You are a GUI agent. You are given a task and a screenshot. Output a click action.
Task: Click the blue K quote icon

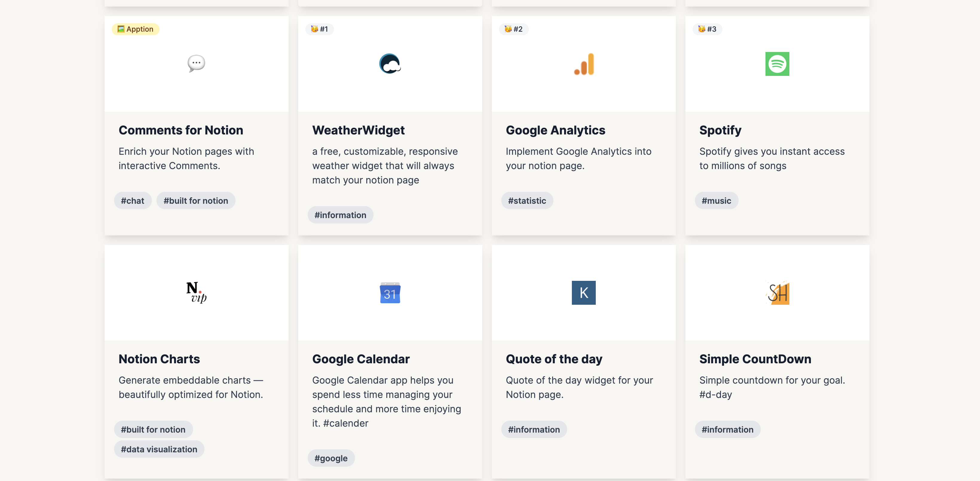point(584,293)
